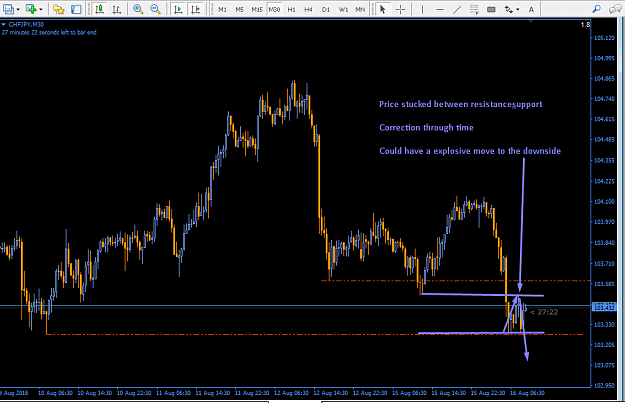Viewport: 625px width, 403px height.
Task: Switch chart to candlestick display
Action: (99, 9)
